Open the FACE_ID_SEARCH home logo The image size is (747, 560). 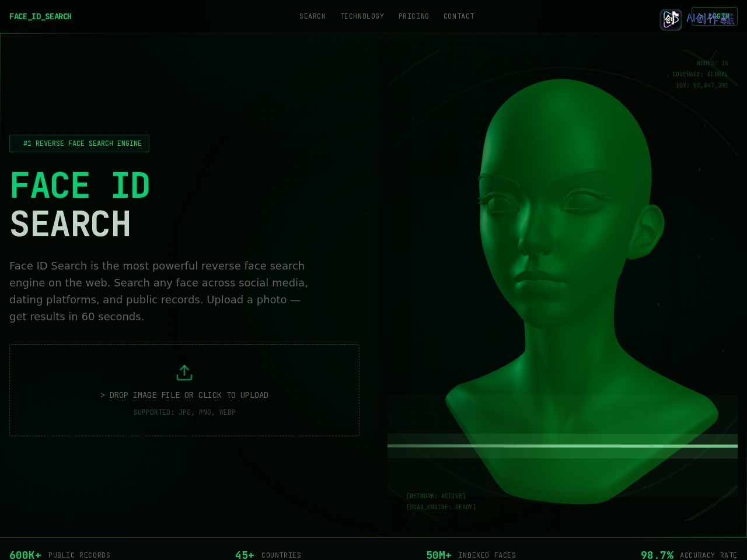(40, 16)
